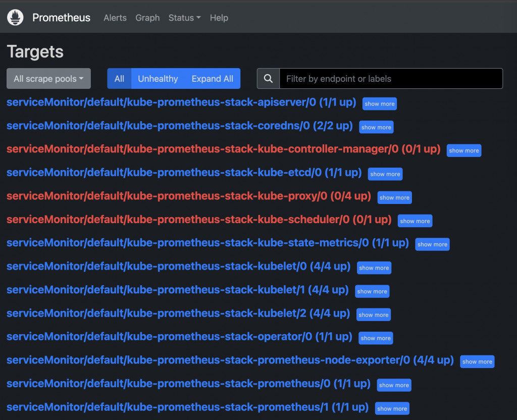This screenshot has height=420, width=517.
Task: Show more for kube-proxy/0 pool
Action: tap(394, 197)
